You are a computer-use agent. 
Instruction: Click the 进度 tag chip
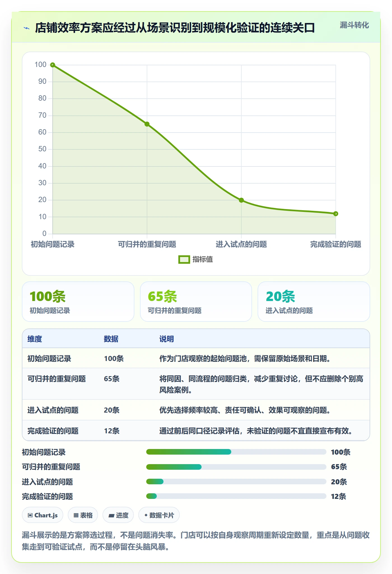118,515
